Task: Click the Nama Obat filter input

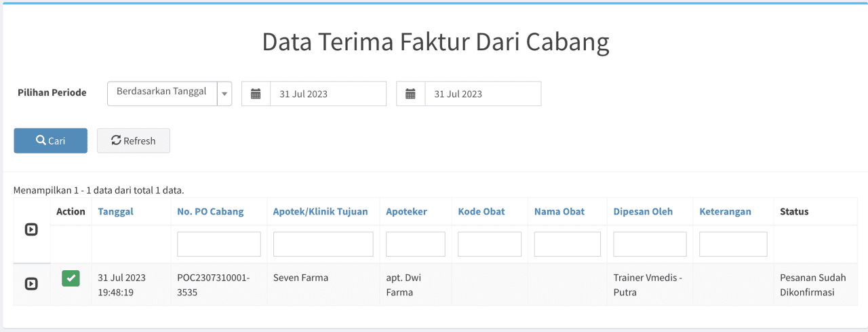Action: pyautogui.click(x=568, y=244)
